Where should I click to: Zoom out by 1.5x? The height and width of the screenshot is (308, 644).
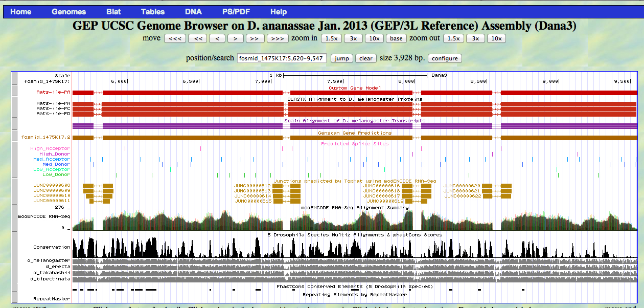(453, 38)
